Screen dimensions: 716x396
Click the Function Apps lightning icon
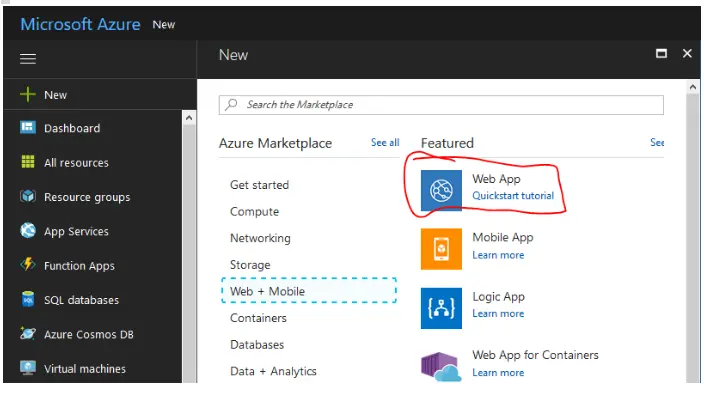pyautogui.click(x=28, y=264)
